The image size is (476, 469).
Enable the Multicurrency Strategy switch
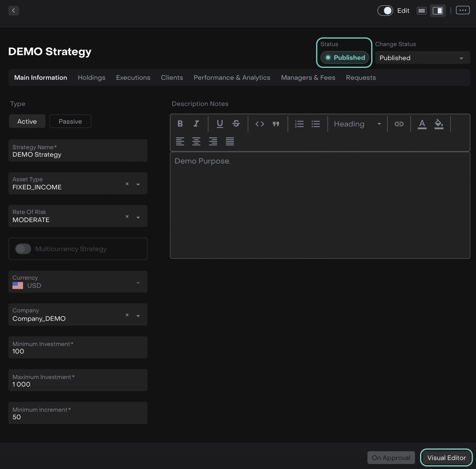click(x=23, y=249)
